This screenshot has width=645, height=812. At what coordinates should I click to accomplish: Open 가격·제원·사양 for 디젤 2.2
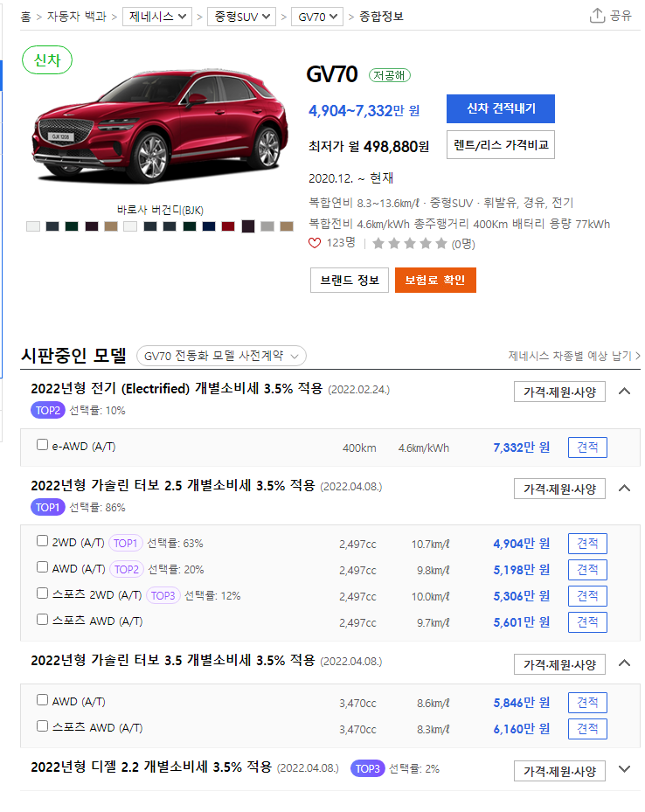pos(559,771)
